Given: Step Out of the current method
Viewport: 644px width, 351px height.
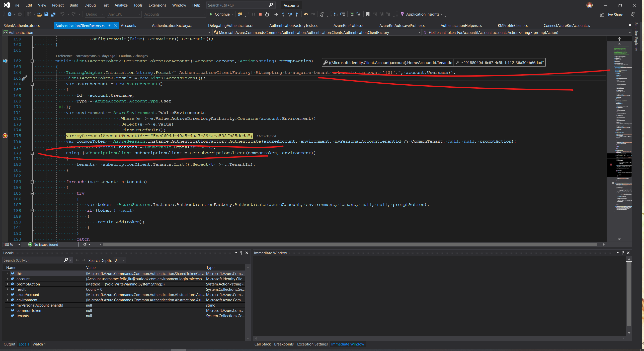Looking at the screenshot, I should 297,14.
